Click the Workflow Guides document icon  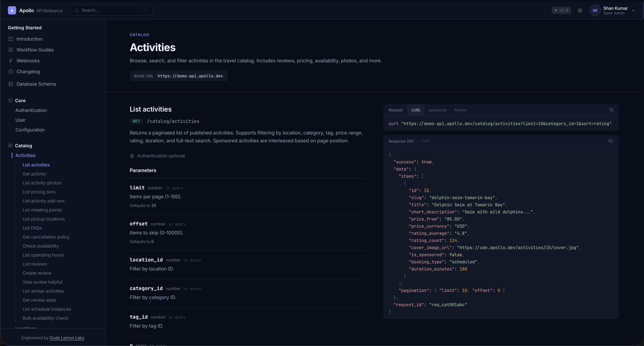pyautogui.click(x=11, y=50)
